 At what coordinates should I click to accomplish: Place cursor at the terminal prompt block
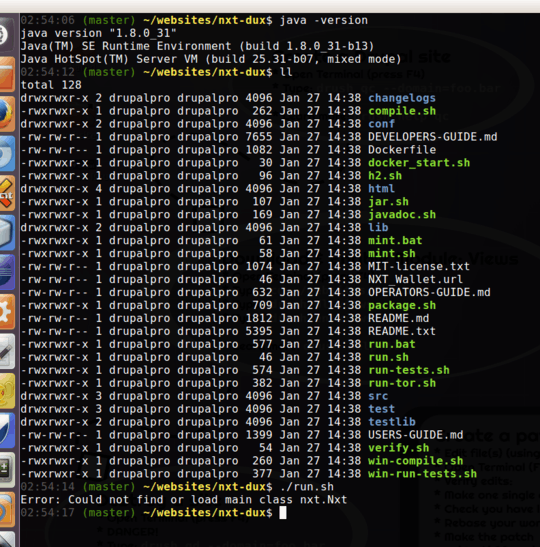point(283,512)
